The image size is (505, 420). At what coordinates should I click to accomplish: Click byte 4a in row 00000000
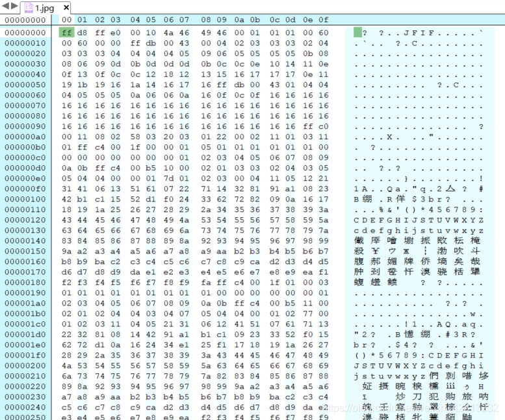tap(168, 33)
